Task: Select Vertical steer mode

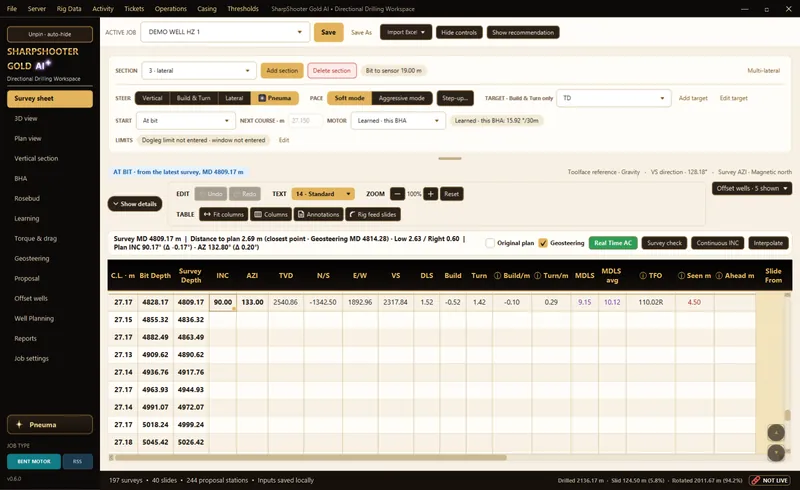Action: pos(152,98)
